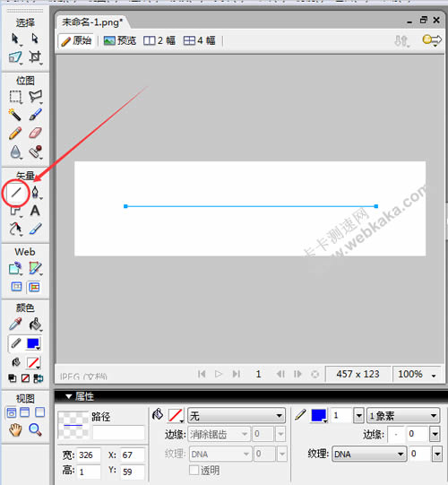Click the blue stroke color swatch in properties
This screenshot has height=485, width=448.
pos(319,415)
